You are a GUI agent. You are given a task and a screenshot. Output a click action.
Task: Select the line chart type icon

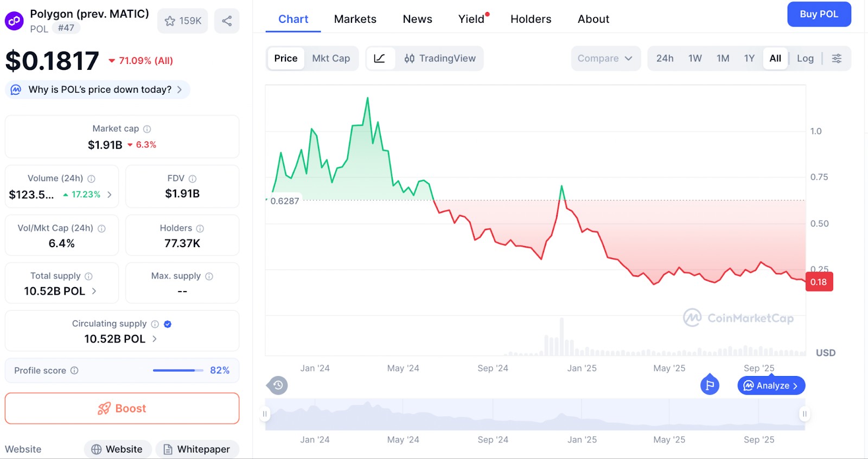[380, 59]
